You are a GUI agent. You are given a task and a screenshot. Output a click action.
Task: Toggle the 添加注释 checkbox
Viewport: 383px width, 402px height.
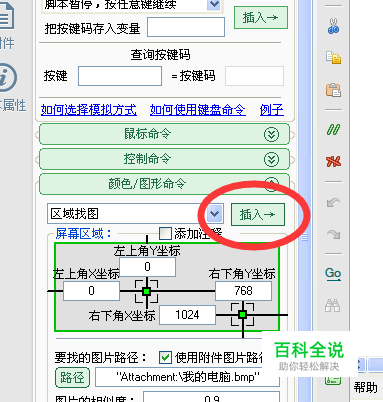[x=165, y=234]
